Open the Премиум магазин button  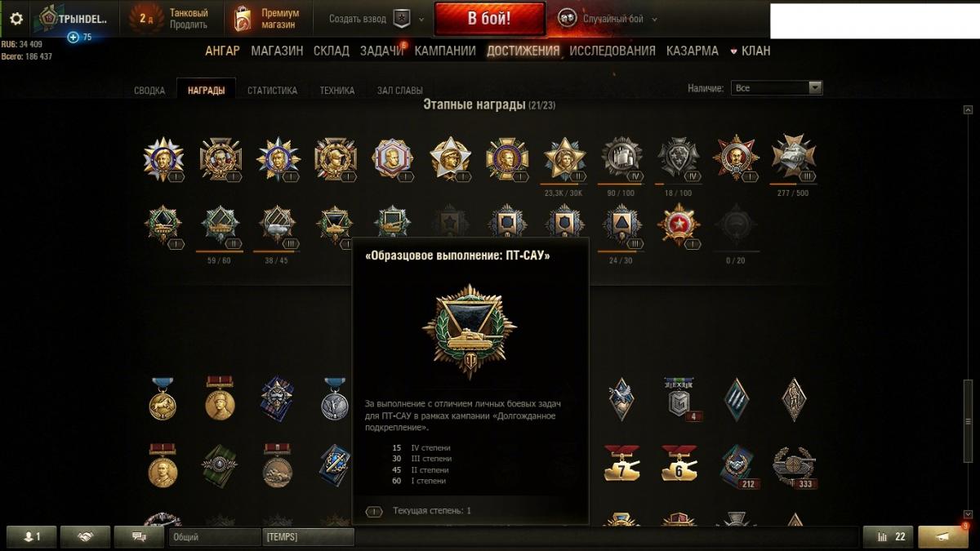(266, 19)
